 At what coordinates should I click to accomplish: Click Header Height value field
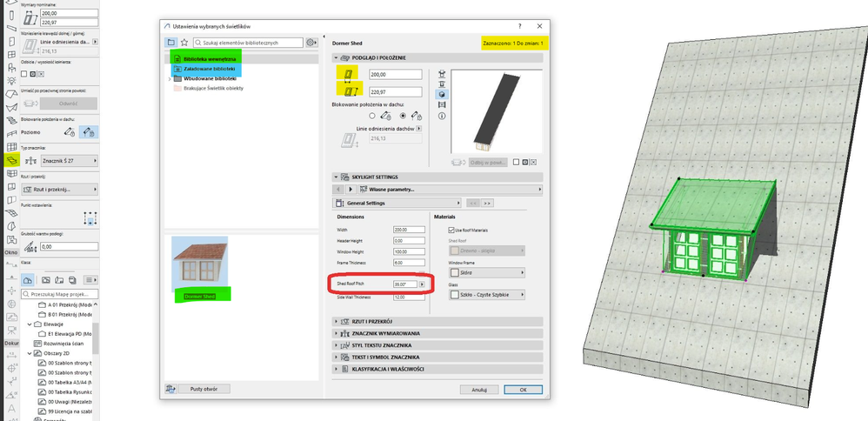(409, 240)
